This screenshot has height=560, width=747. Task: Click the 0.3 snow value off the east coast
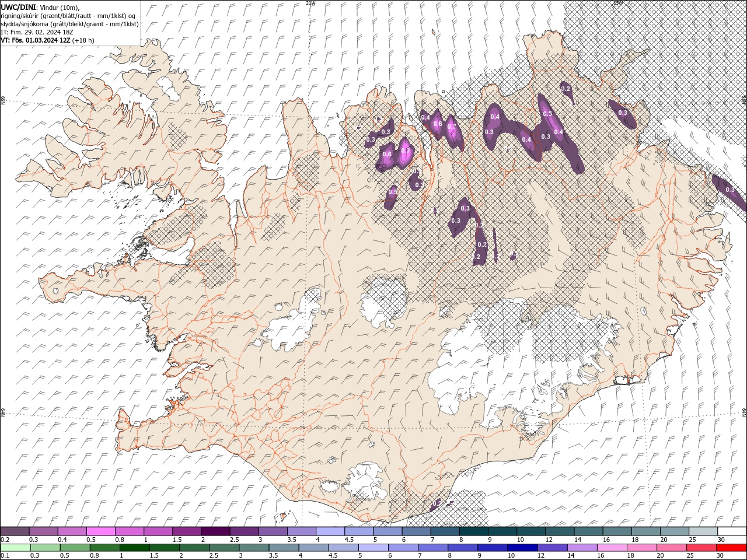[730, 190]
